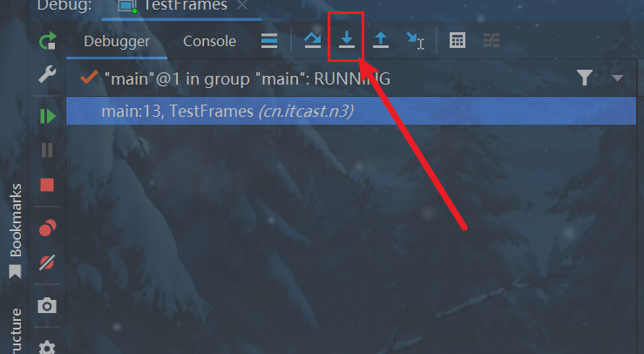
Task: Click the Step Into down arrow
Action: pos(347,40)
